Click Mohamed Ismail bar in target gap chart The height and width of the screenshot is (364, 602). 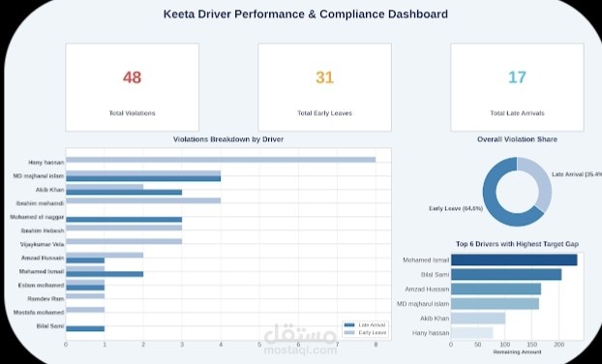(514, 260)
